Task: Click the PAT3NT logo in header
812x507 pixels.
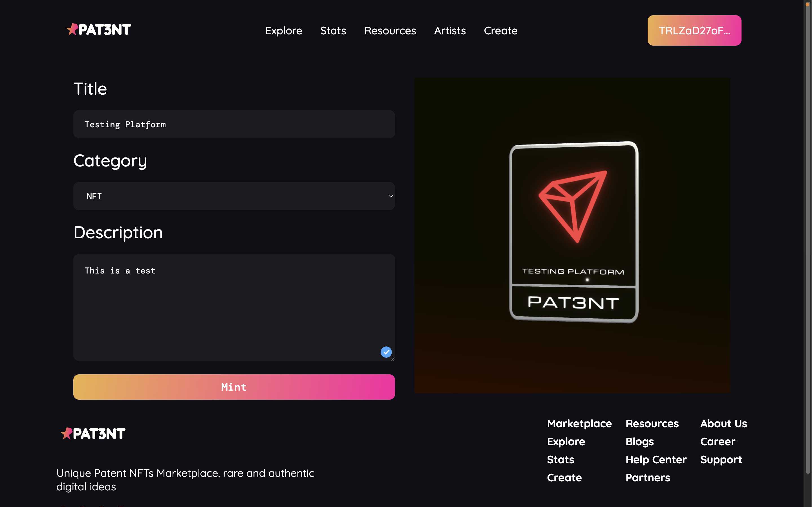Action: [x=99, y=30]
